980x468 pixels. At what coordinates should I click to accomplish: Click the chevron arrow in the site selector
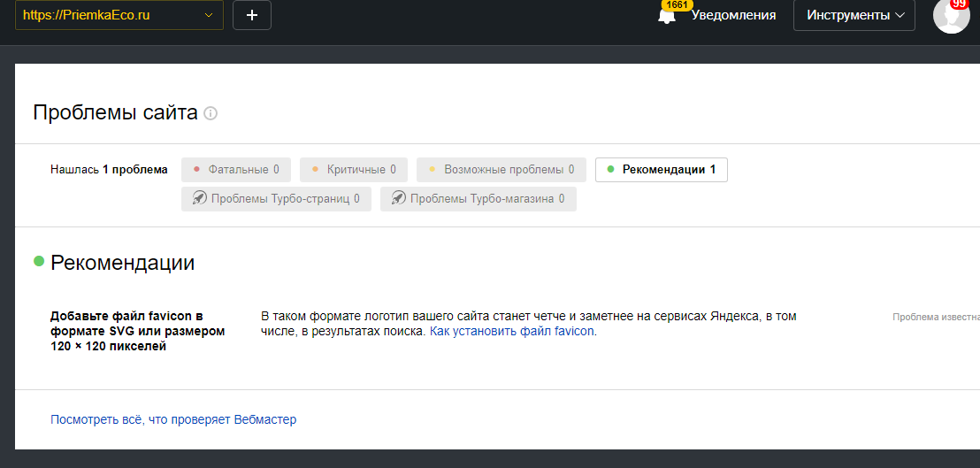[209, 15]
